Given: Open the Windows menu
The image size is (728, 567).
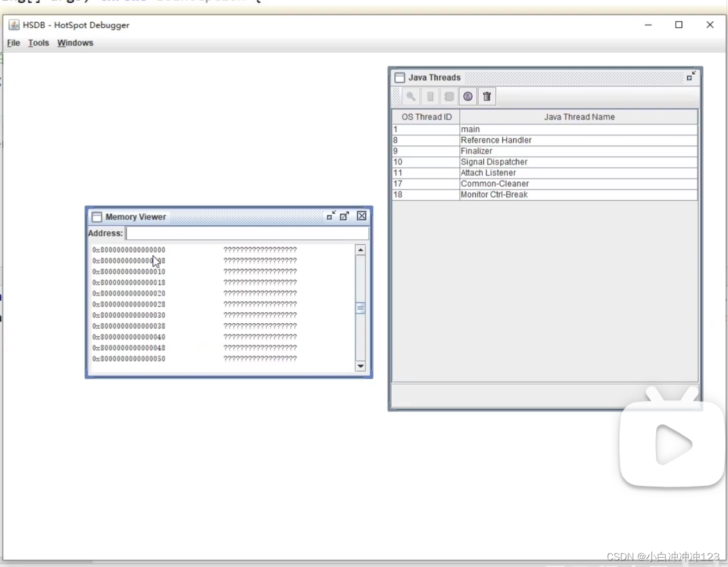Looking at the screenshot, I should coord(75,43).
